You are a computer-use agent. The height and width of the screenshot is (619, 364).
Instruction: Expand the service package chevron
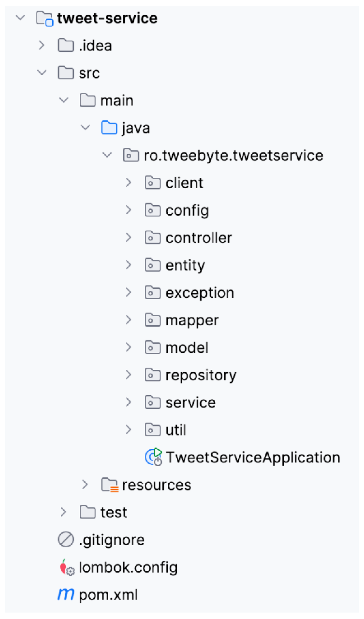point(128,402)
